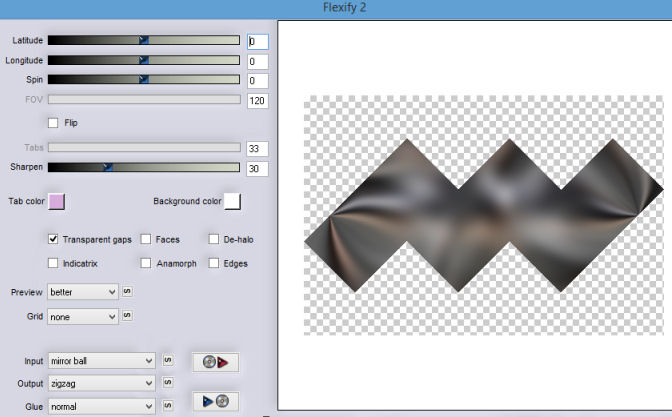
Task: Open the Background color swatch
Action: [x=232, y=201]
